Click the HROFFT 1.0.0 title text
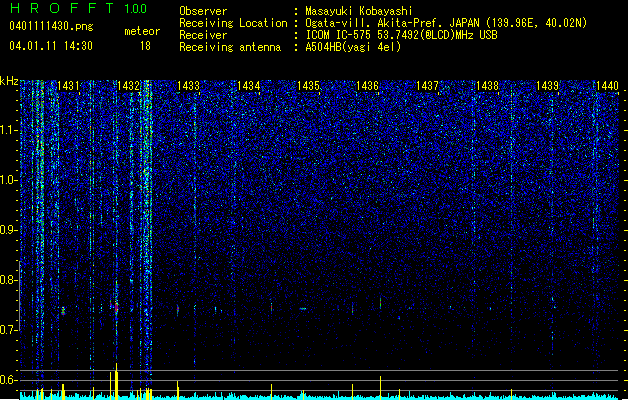This screenshot has height=400, width=629. (x=78, y=8)
